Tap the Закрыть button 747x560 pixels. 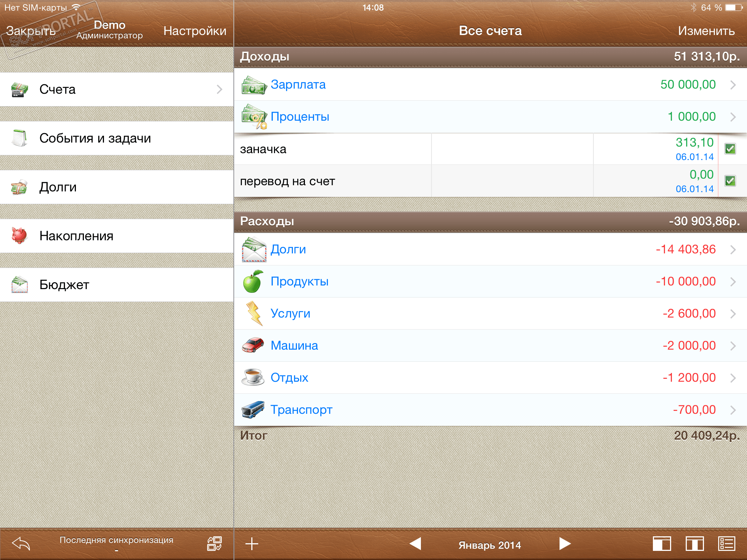pyautogui.click(x=31, y=31)
